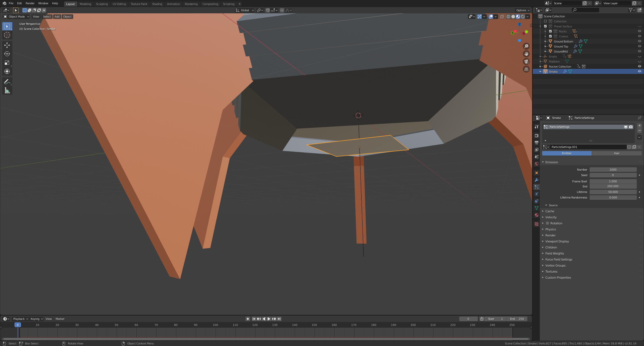The image size is (644, 346).
Task: Open the Material properties tab
Action: tap(537, 215)
